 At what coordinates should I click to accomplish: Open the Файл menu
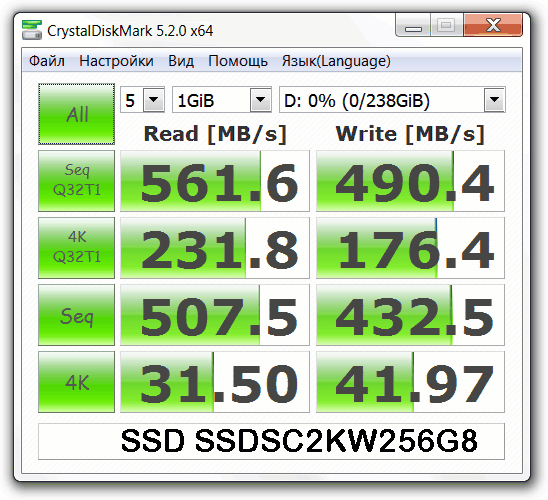(x=46, y=61)
